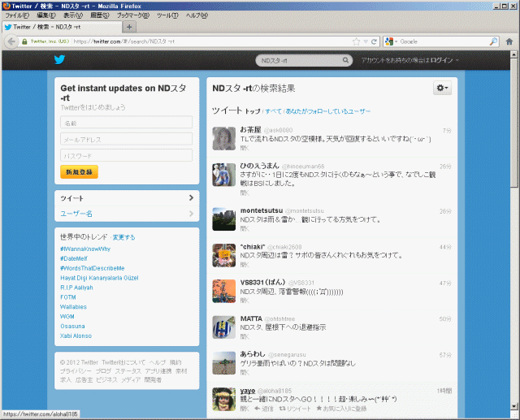Open Hayat Dişi Kanaryalarla Güzel trend
Viewport: 520px width, 420px height.
tap(99, 278)
